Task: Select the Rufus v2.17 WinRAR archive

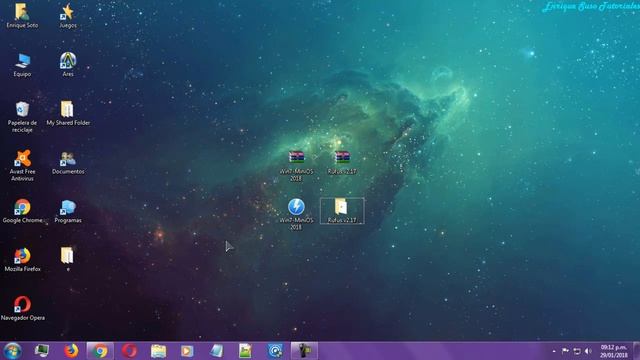Action: point(342,162)
